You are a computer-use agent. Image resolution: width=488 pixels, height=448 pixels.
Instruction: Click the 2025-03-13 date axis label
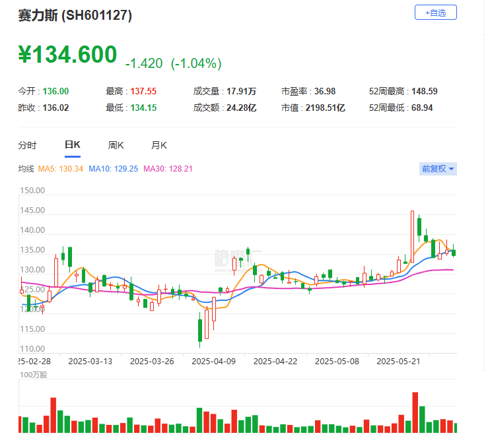click(91, 362)
